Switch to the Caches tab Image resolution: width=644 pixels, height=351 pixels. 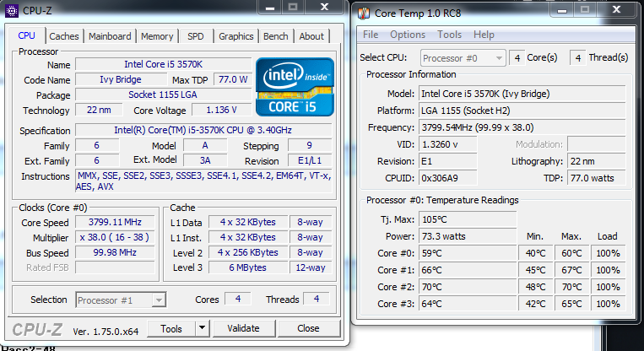pos(64,36)
